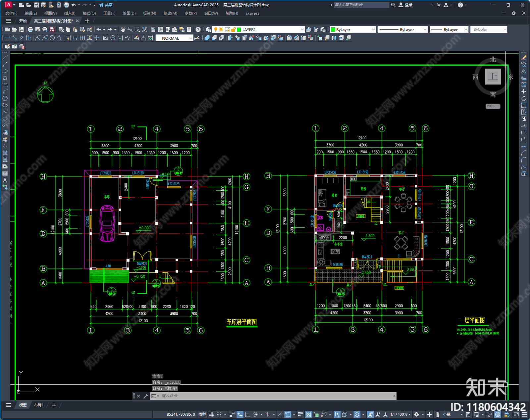Open the Express menu
Viewport: 530px width, 420px height.
[252, 13]
